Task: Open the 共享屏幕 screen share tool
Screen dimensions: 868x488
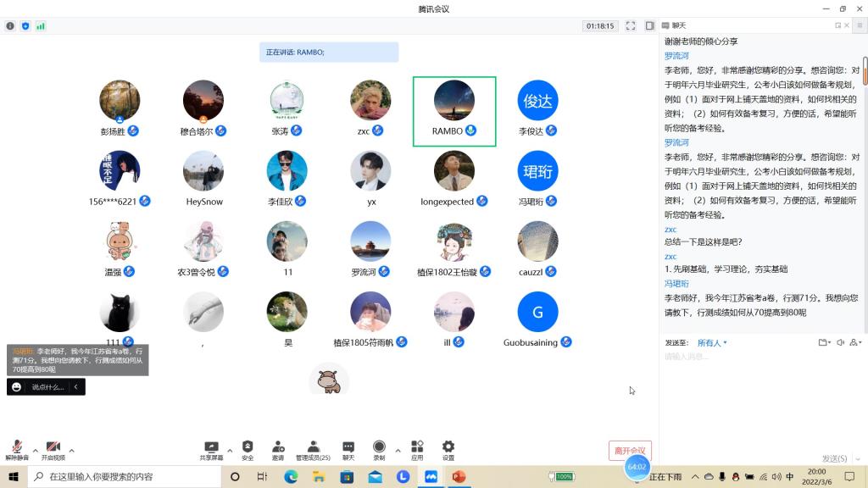Action: click(x=212, y=450)
